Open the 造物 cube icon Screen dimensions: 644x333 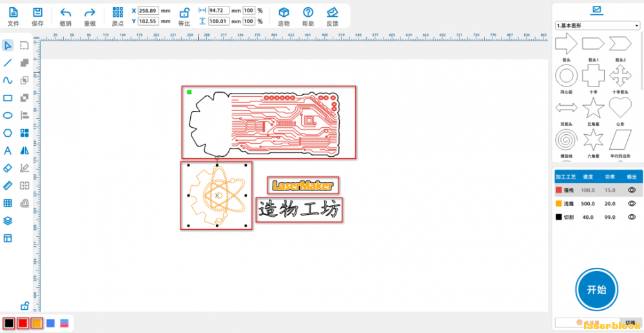[284, 12]
